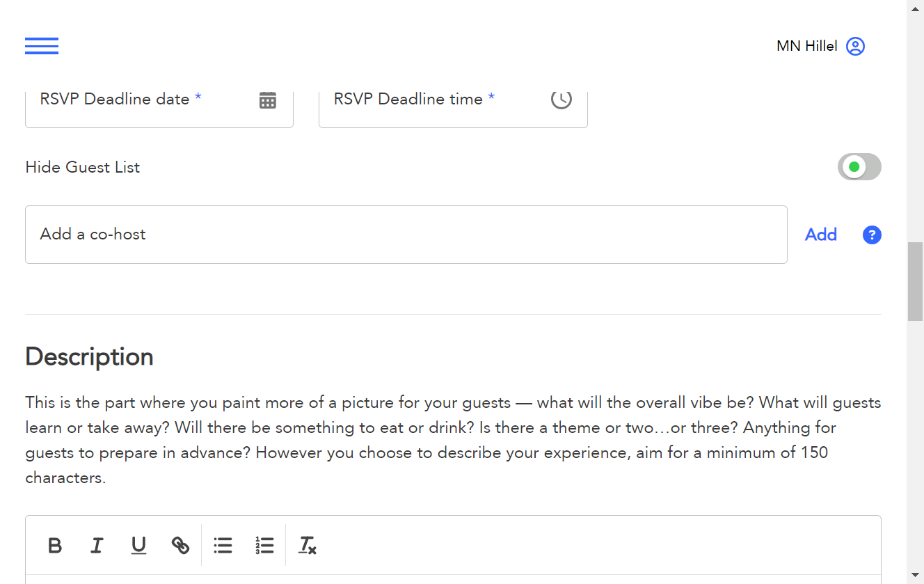Toggle italic formatting in description editor
This screenshot has height=584, width=924.
point(97,545)
